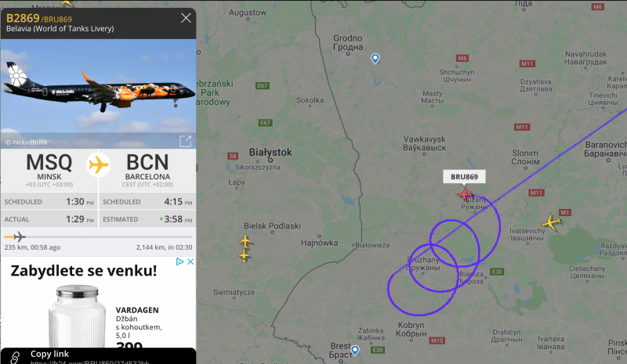This screenshot has height=364, width=627.
Task: Open the World of Tanks livery aircraft photo
Action: tap(99, 93)
